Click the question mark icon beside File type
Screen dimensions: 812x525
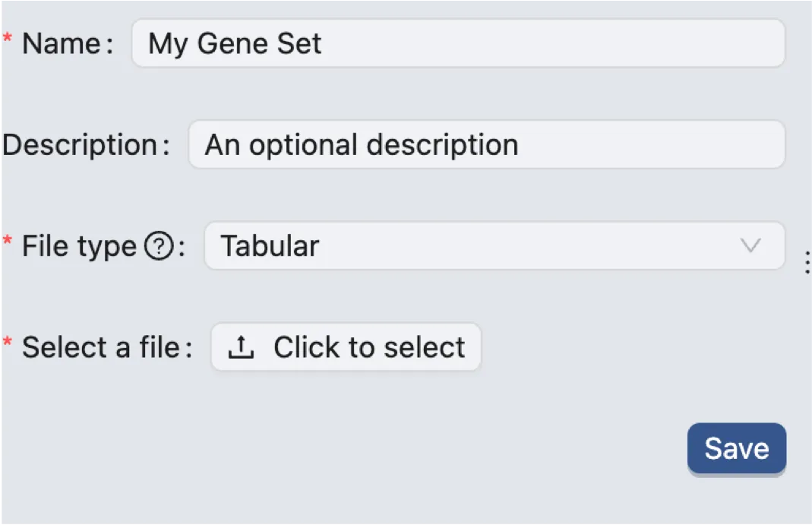click(x=157, y=245)
